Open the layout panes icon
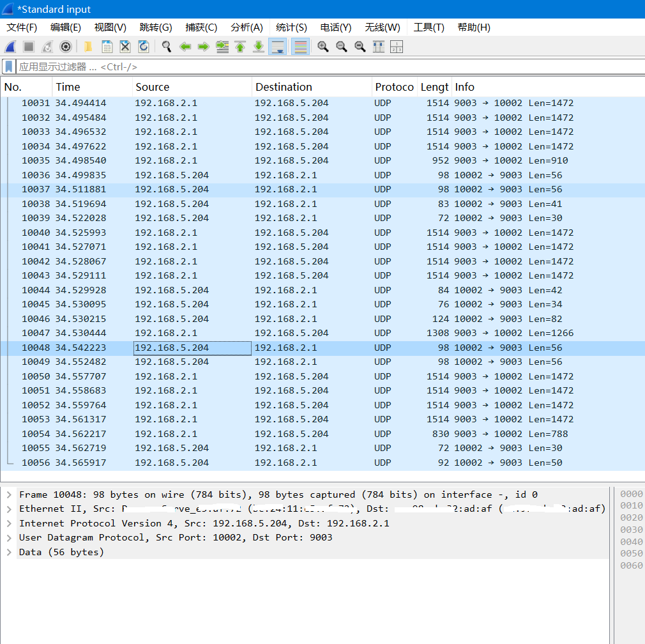Viewport: 645px width, 644px height. (x=397, y=47)
